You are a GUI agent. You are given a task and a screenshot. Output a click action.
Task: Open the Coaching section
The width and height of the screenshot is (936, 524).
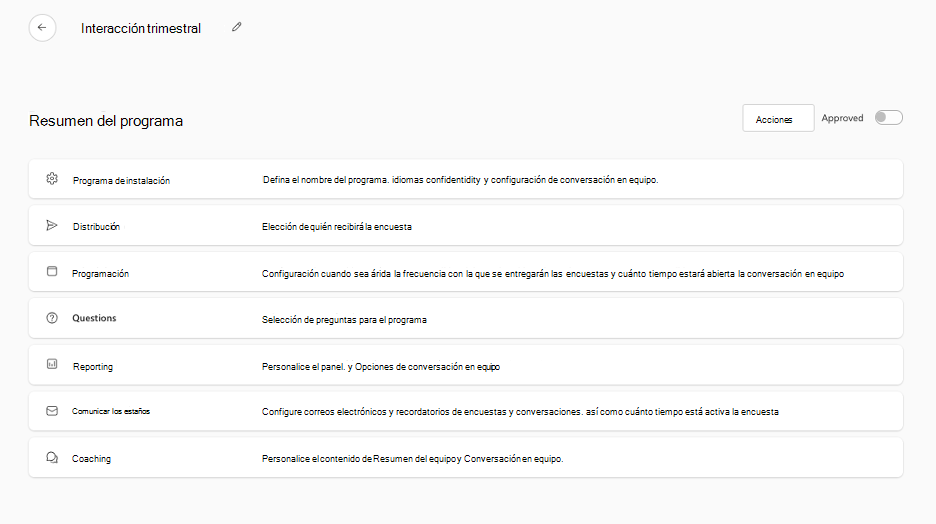(x=92, y=458)
